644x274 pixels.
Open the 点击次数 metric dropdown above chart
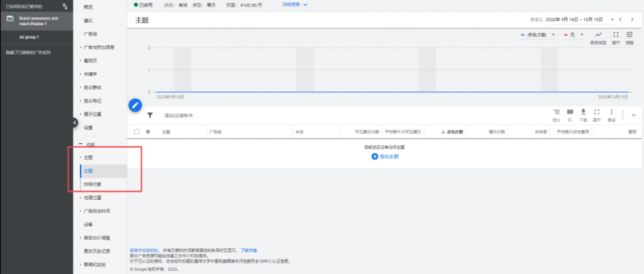pyautogui.click(x=538, y=35)
